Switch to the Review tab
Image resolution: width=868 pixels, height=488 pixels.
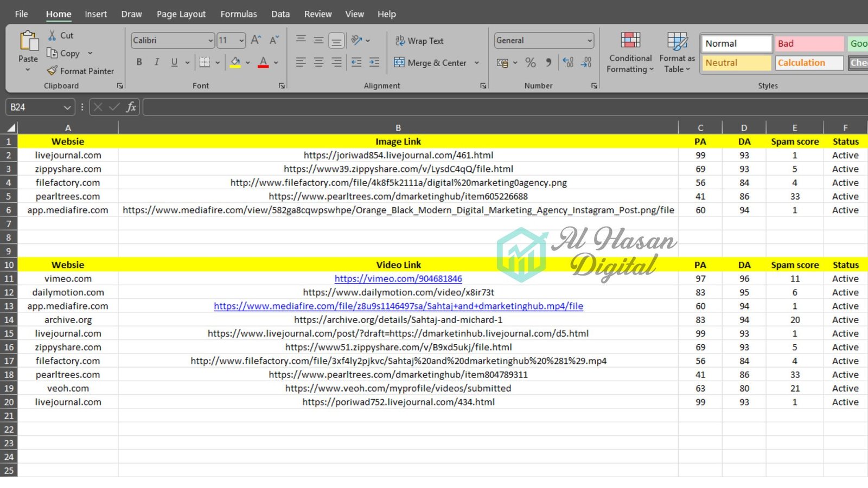point(318,14)
